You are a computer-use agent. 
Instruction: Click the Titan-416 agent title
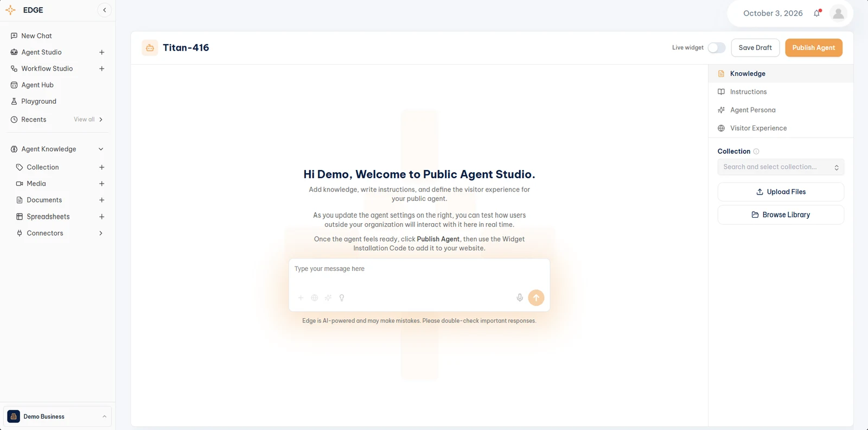(x=186, y=48)
